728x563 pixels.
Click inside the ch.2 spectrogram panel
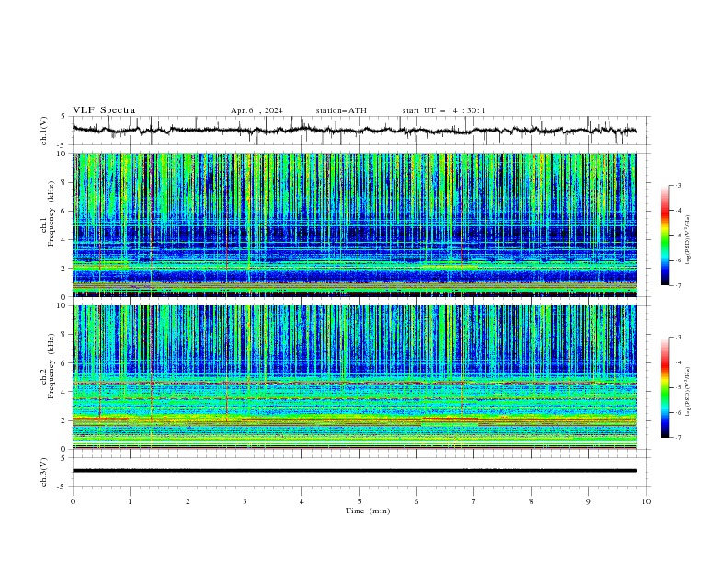point(354,377)
